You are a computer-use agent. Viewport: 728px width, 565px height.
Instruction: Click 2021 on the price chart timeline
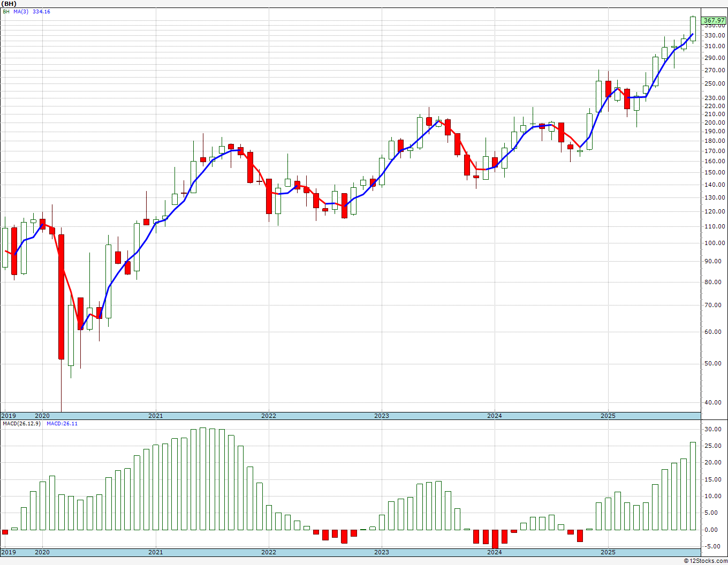point(155,416)
